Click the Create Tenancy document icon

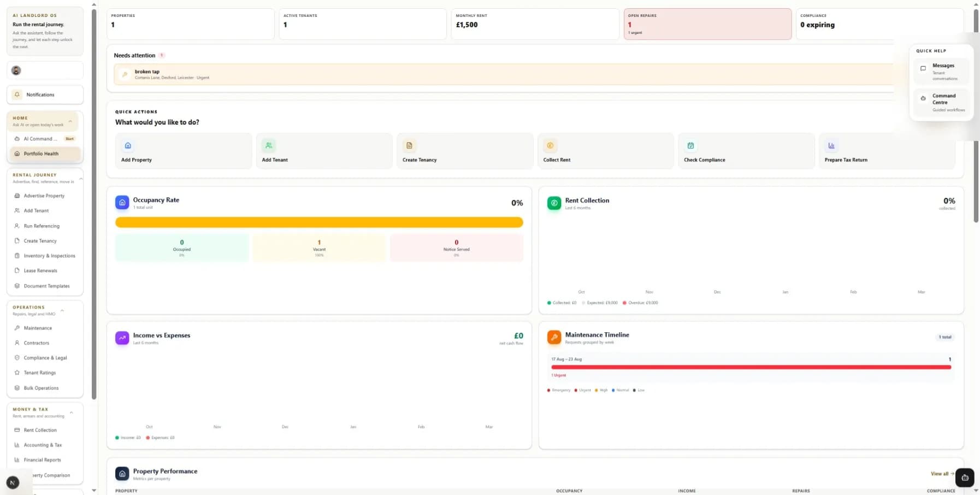coord(409,145)
